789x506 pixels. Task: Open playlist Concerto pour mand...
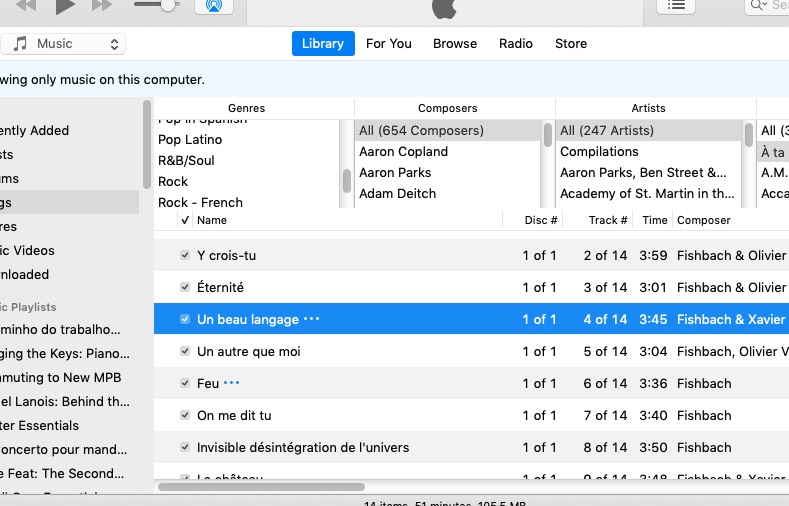[63, 449]
